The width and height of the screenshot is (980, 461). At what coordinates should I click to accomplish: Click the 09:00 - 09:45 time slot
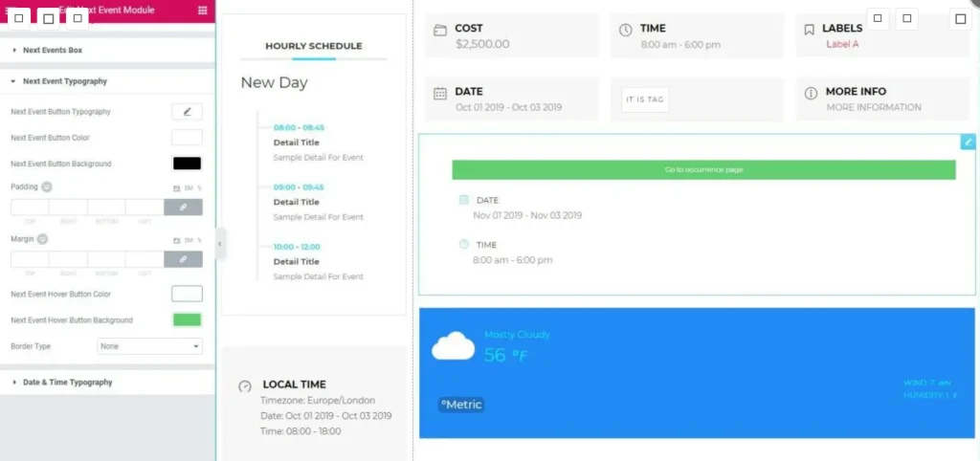[x=299, y=187]
